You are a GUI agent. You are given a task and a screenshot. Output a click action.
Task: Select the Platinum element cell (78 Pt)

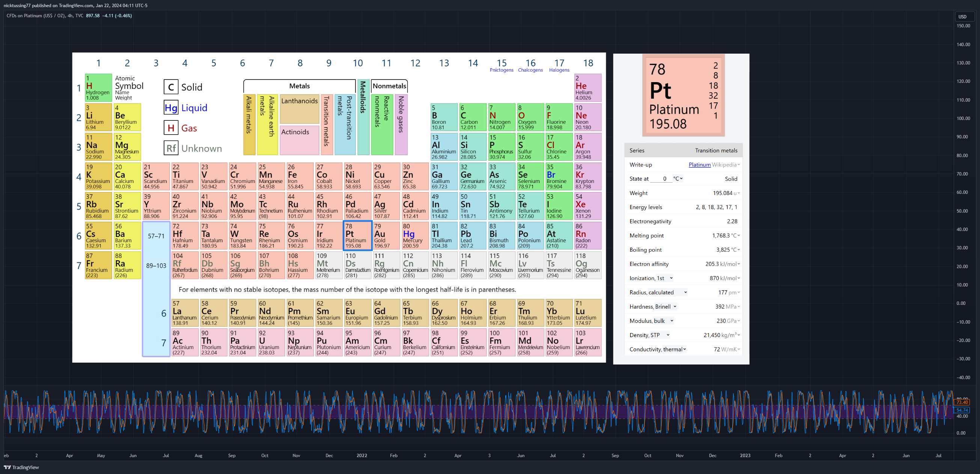[357, 235]
